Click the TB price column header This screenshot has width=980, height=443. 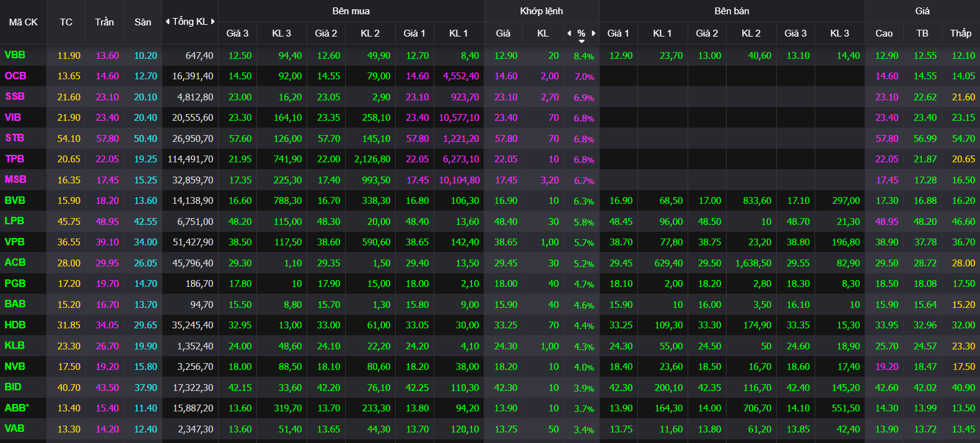pyautogui.click(x=922, y=33)
